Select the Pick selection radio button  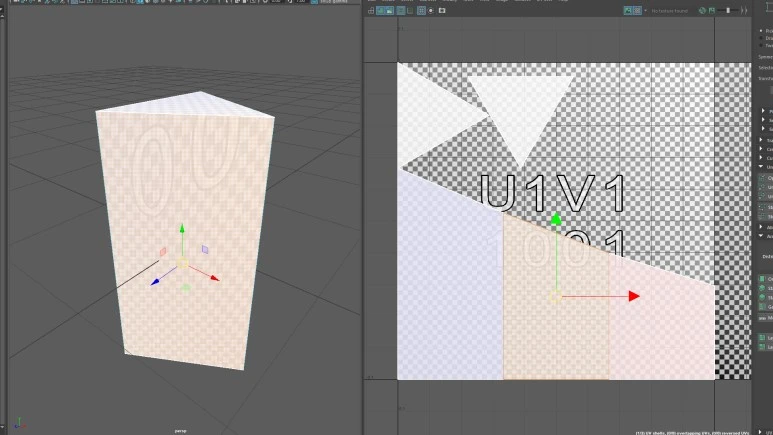pos(761,31)
